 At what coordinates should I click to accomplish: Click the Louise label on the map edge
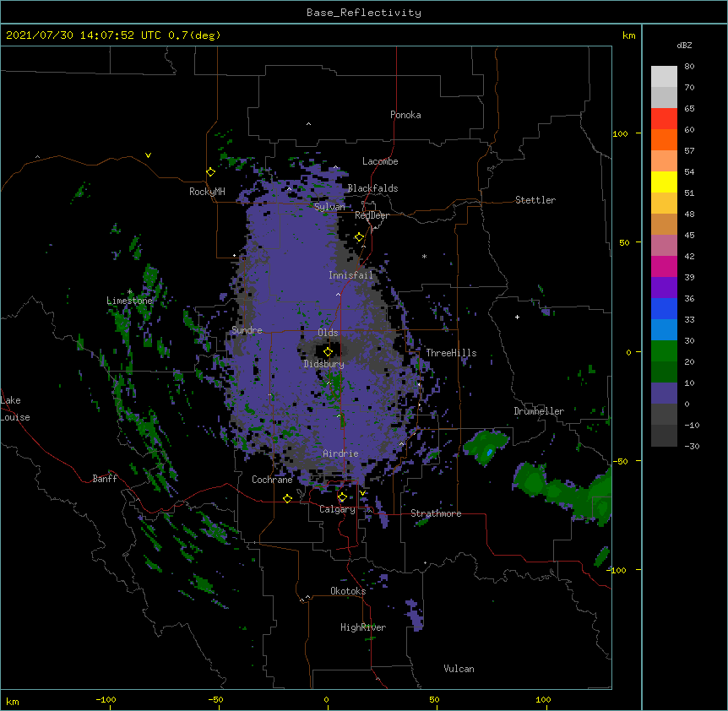15,417
